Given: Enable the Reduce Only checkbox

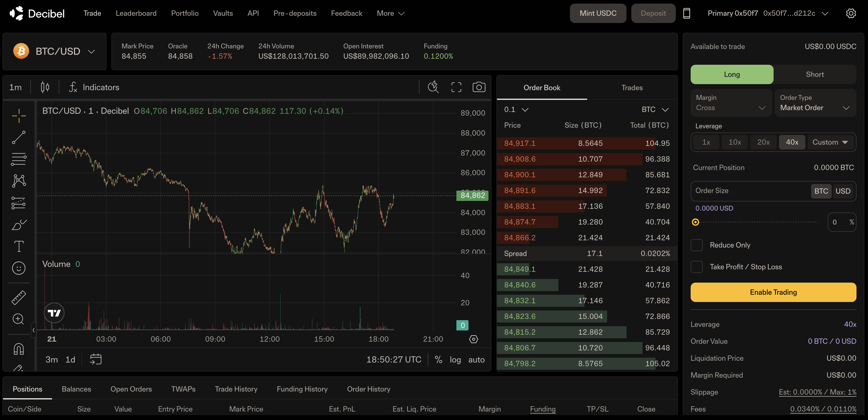Looking at the screenshot, I should (x=696, y=245).
